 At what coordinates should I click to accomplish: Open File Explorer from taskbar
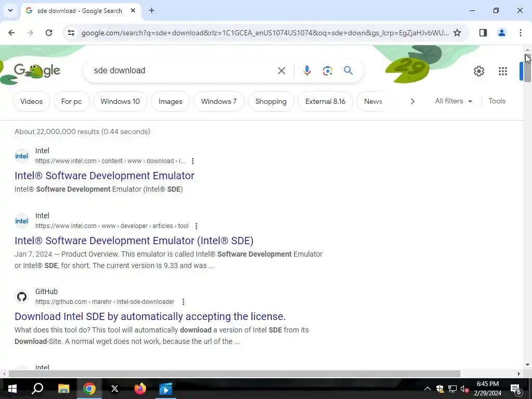click(x=63, y=389)
